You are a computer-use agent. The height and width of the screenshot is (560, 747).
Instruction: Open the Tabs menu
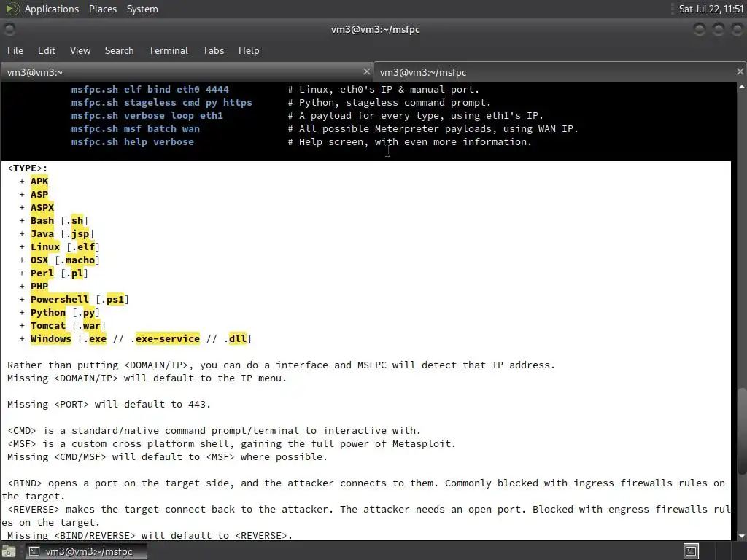[x=213, y=50]
